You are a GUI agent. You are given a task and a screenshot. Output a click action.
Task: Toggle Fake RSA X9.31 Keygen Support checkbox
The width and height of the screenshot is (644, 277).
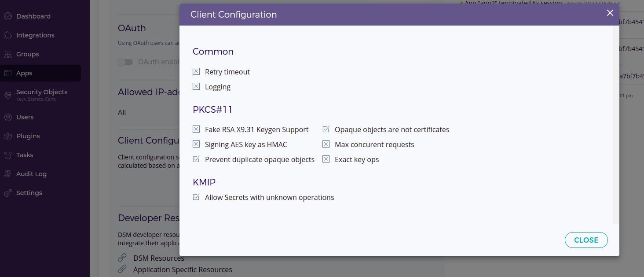point(196,129)
